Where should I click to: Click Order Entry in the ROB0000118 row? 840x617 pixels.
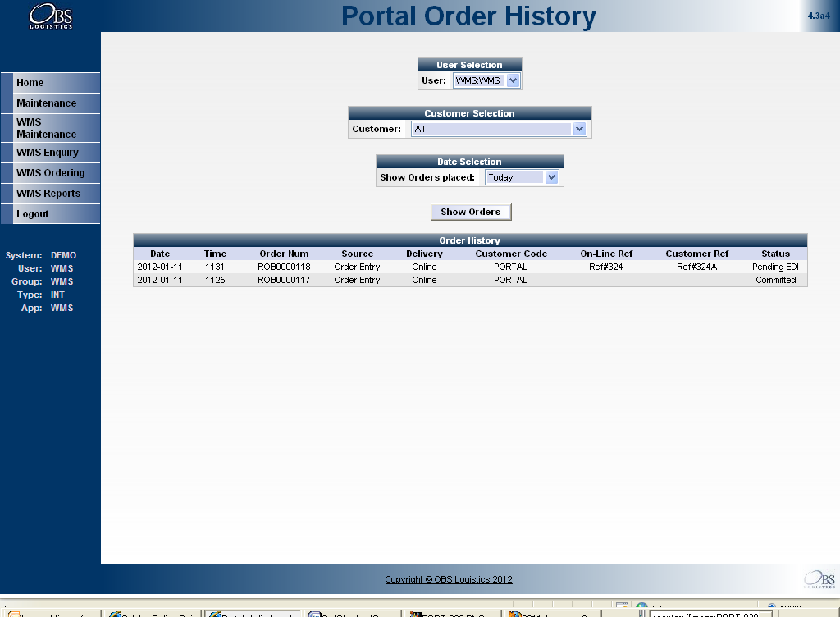click(358, 267)
